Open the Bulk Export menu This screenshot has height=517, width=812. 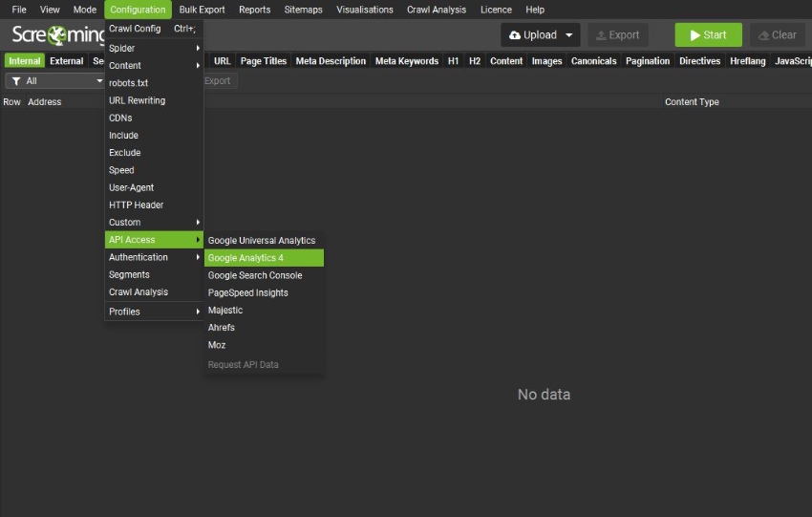pyautogui.click(x=202, y=10)
